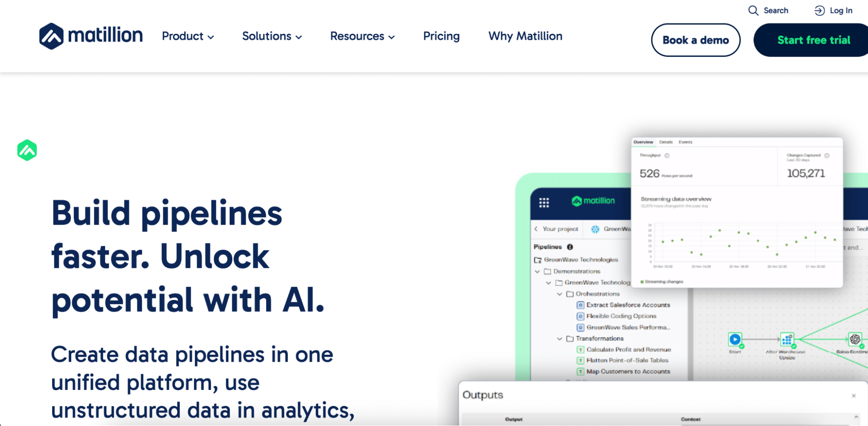868x426 pixels.
Task: Collapse the Transformations folder
Action: coord(560,339)
